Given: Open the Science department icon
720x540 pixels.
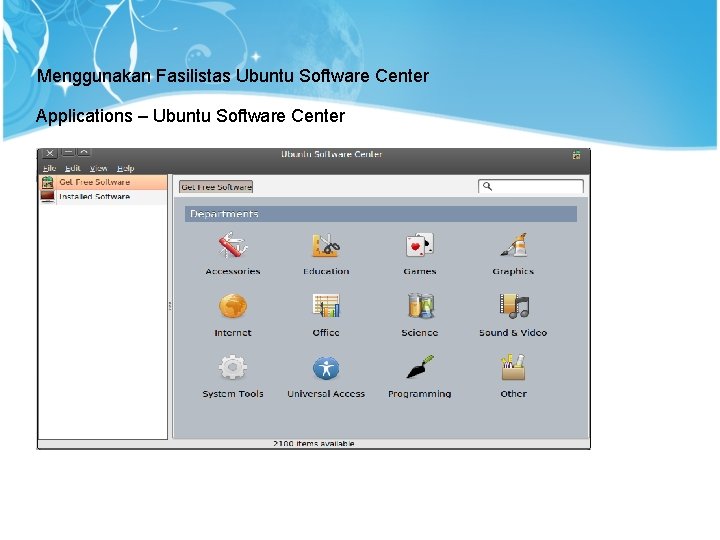Looking at the screenshot, I should coord(420,306).
